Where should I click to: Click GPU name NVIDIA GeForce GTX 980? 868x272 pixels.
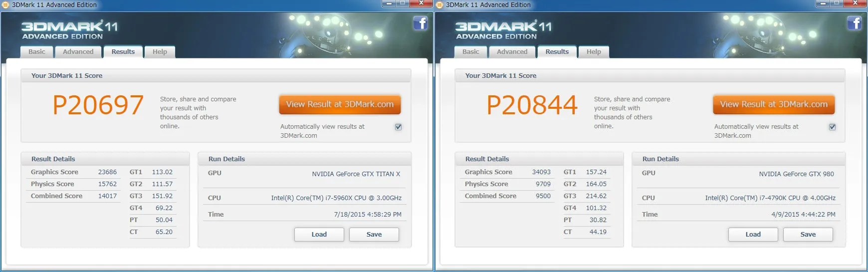[x=797, y=174]
